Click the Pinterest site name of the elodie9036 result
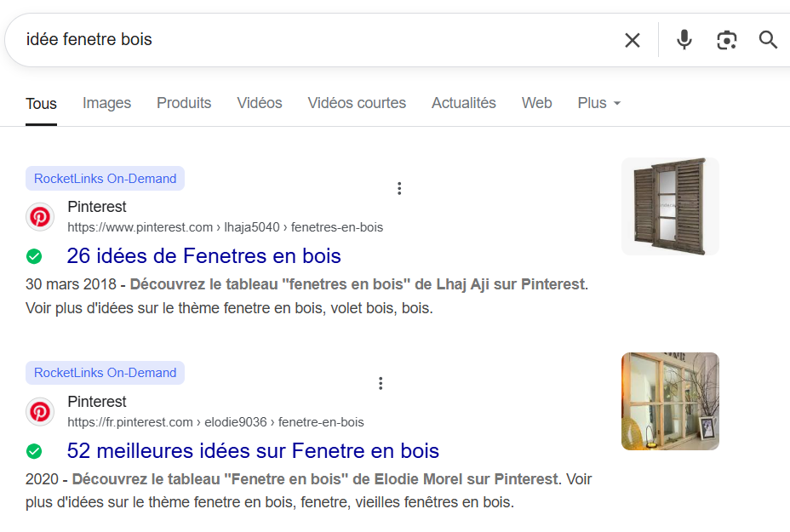790x532 pixels. [x=97, y=402]
